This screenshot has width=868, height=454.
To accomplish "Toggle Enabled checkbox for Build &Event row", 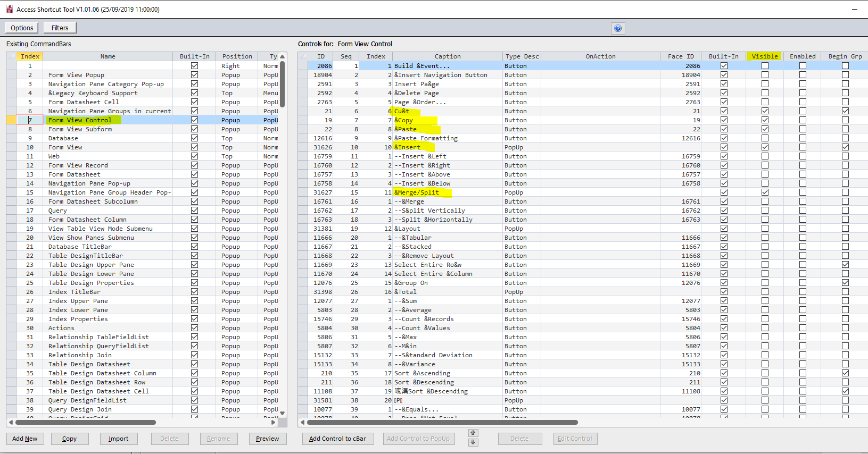I will pos(803,66).
